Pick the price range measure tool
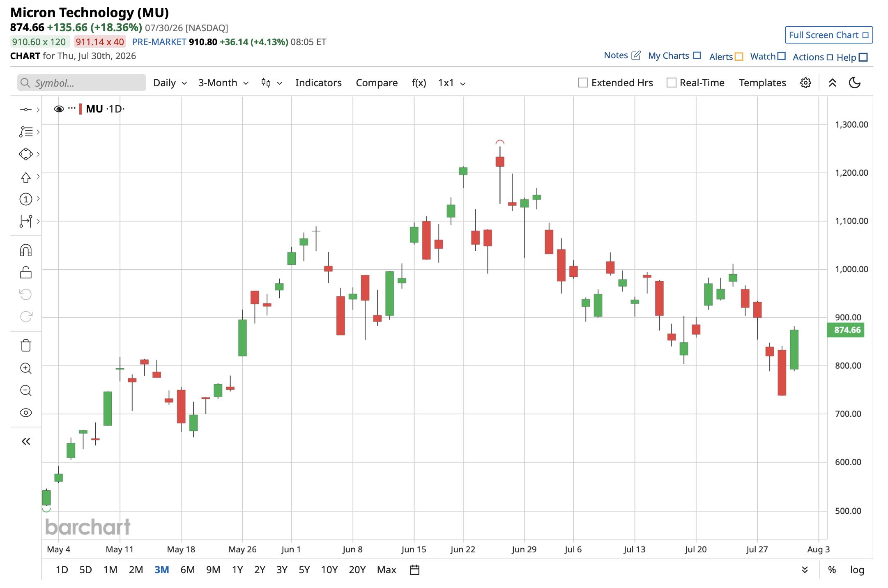This screenshot has width=888, height=588. (25, 221)
